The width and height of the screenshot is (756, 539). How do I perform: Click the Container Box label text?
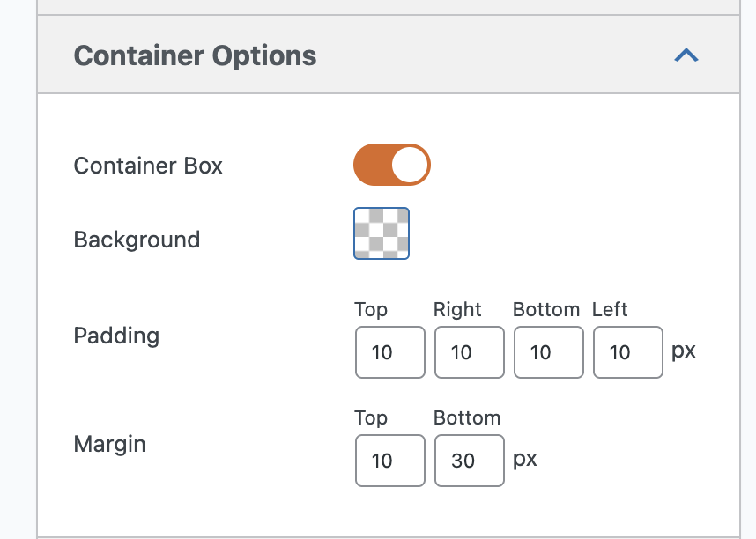pyautogui.click(x=148, y=166)
